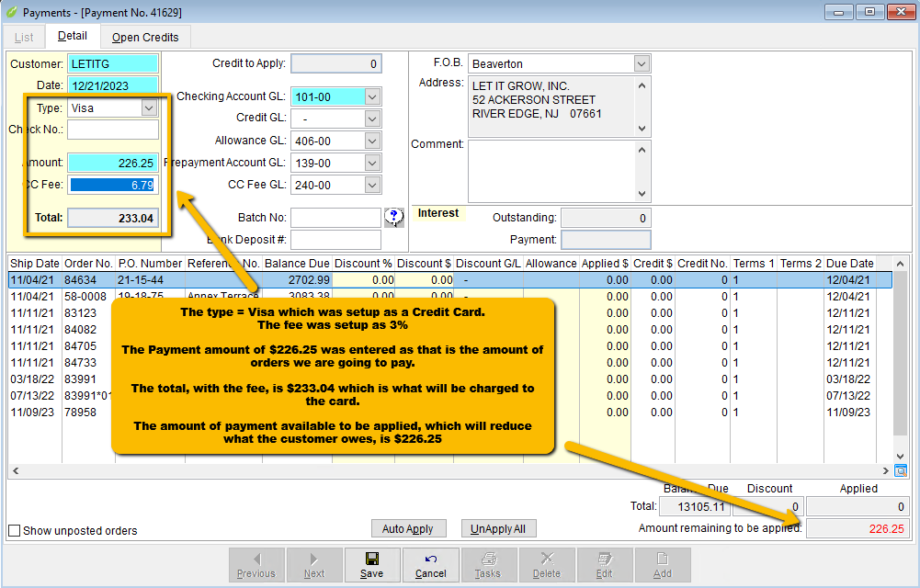The image size is (920, 588).
Task: Open the F.O.B. Beaverton dropdown
Action: click(641, 63)
